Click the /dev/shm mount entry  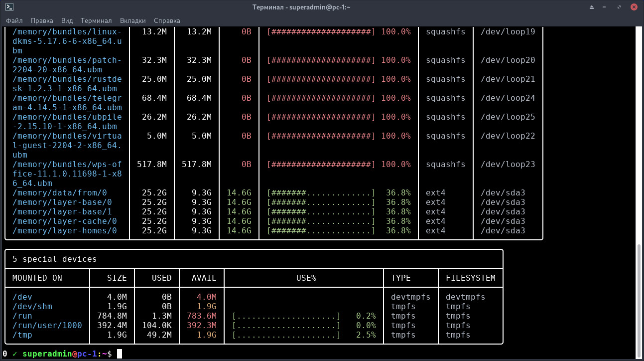coord(32,306)
